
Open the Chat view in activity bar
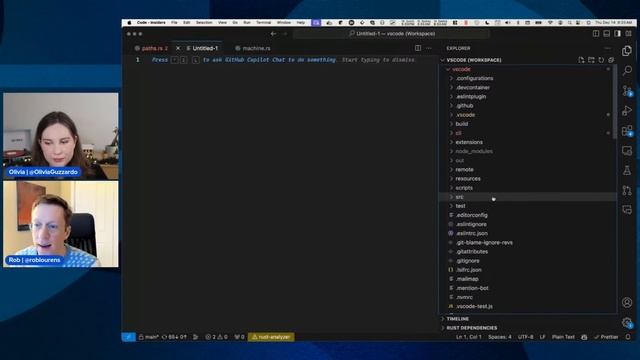[627, 210]
